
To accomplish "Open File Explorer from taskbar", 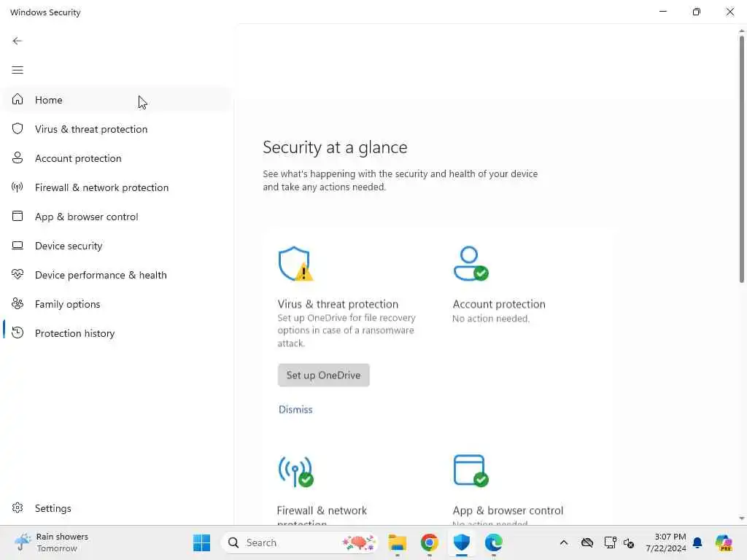I will tap(398, 542).
